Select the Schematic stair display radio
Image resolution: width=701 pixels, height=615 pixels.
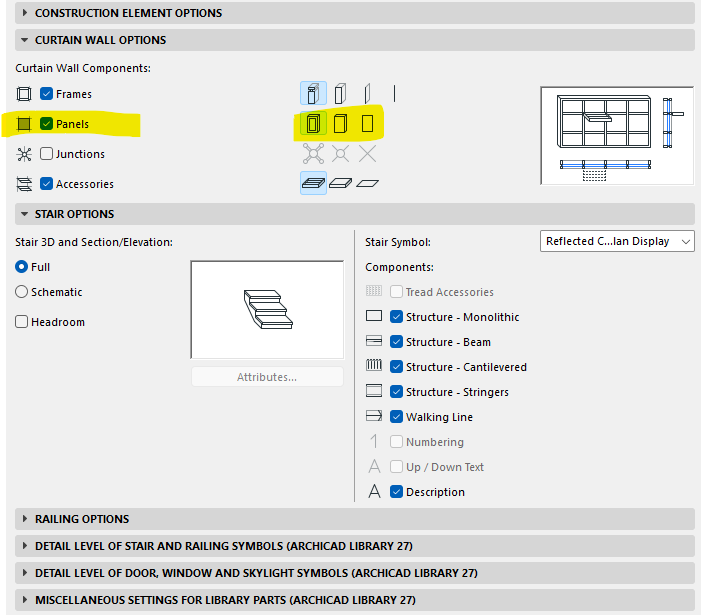21,292
